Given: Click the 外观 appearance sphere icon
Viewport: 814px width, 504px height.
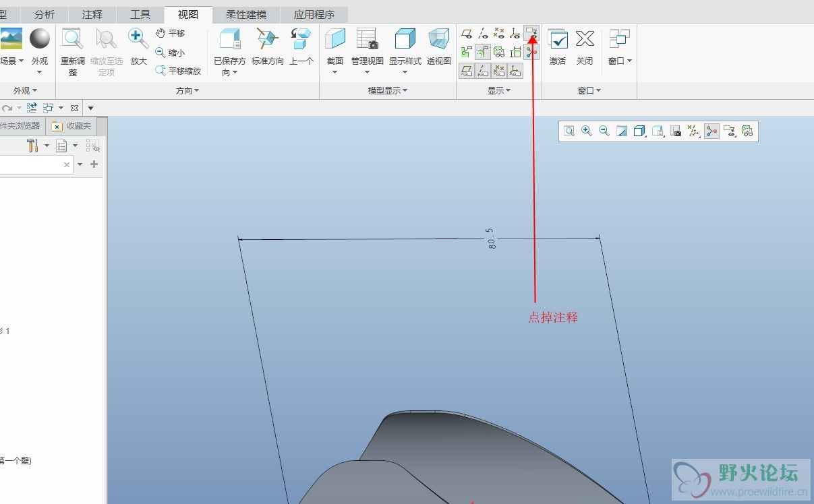Looking at the screenshot, I should [x=40, y=38].
